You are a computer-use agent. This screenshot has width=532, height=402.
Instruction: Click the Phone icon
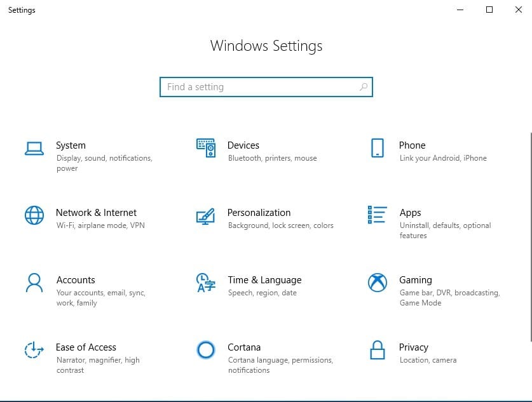[377, 148]
